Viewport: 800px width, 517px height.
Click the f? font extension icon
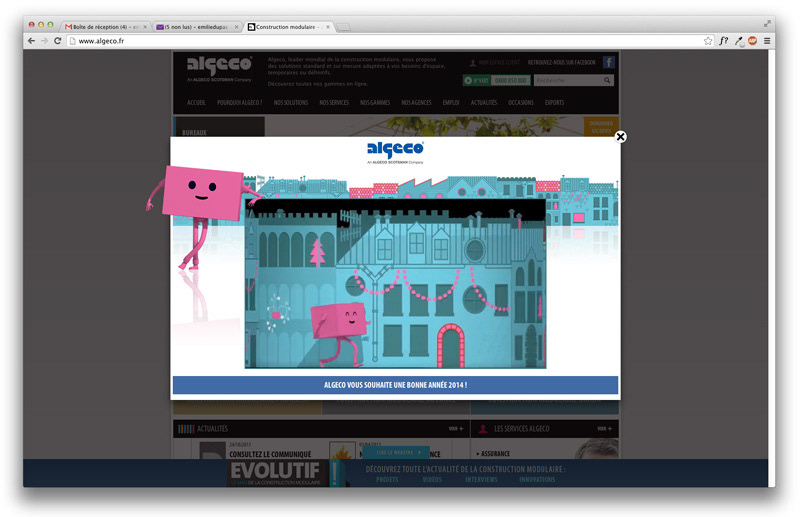tap(723, 41)
